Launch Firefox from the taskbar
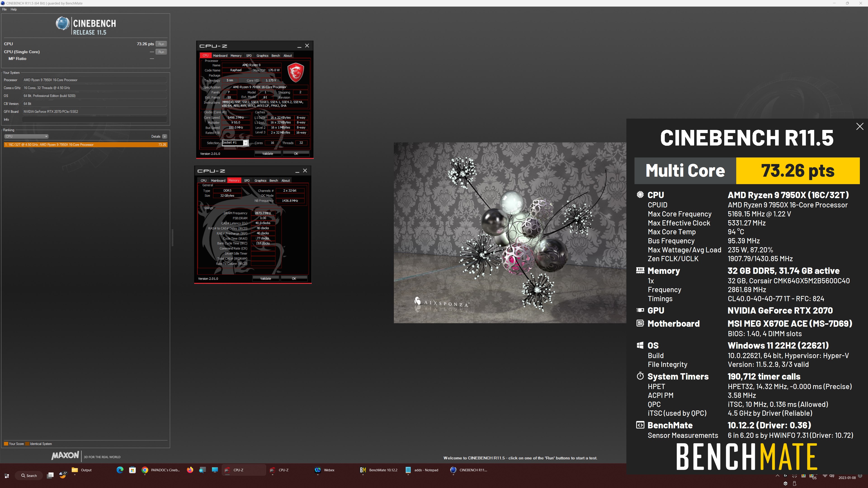 pyautogui.click(x=190, y=470)
